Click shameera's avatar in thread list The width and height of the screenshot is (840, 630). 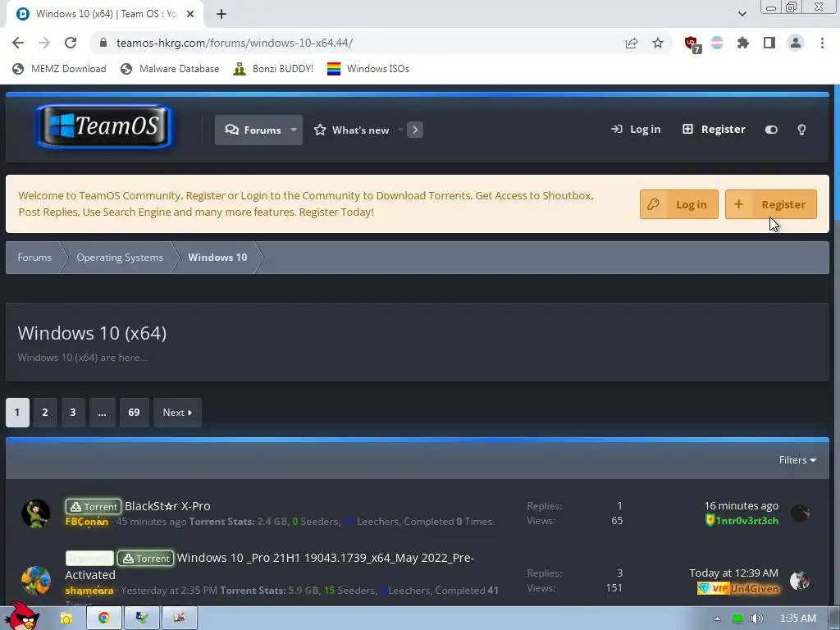tap(35, 581)
